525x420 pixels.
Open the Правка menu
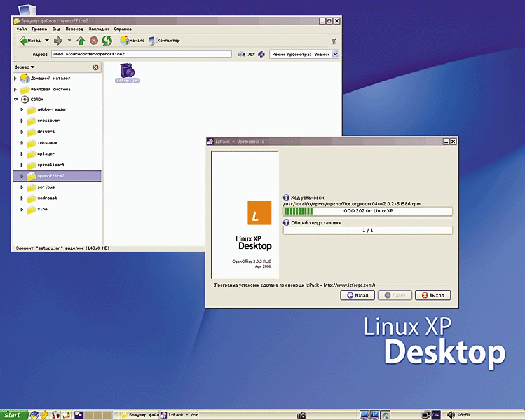39,29
